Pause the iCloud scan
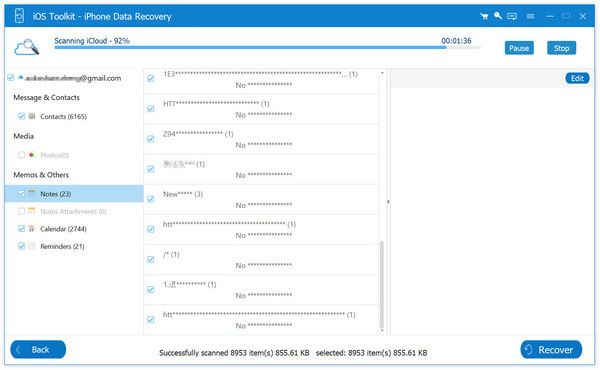 pyautogui.click(x=519, y=48)
